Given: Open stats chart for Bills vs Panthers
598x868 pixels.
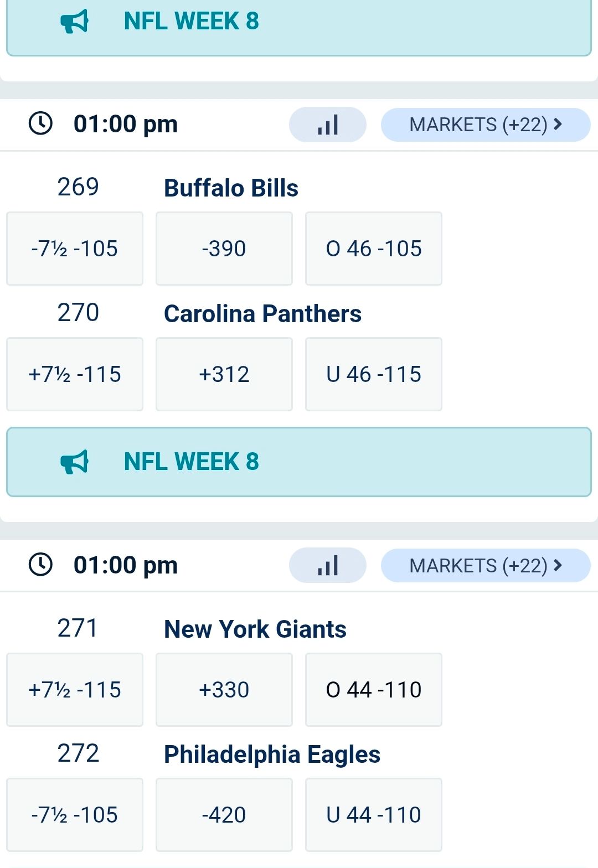Looking at the screenshot, I should [x=327, y=125].
